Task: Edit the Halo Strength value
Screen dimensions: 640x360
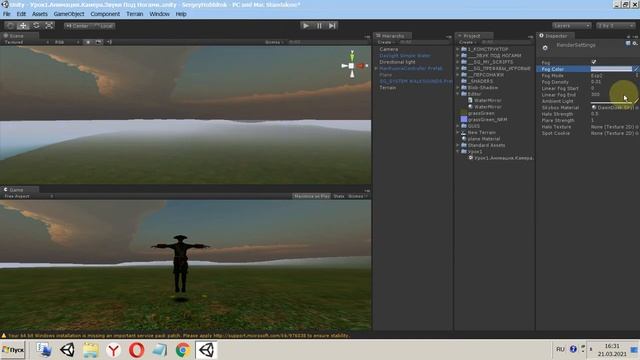Action: pyautogui.click(x=614, y=114)
